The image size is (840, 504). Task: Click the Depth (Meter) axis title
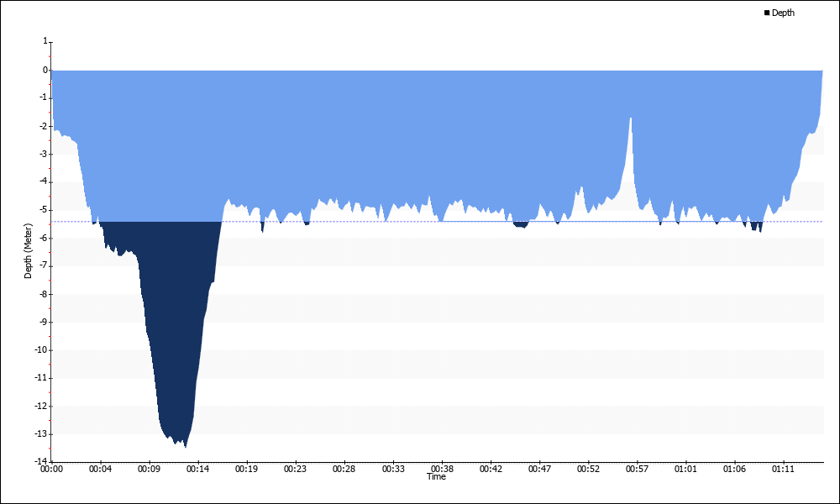click(x=28, y=251)
